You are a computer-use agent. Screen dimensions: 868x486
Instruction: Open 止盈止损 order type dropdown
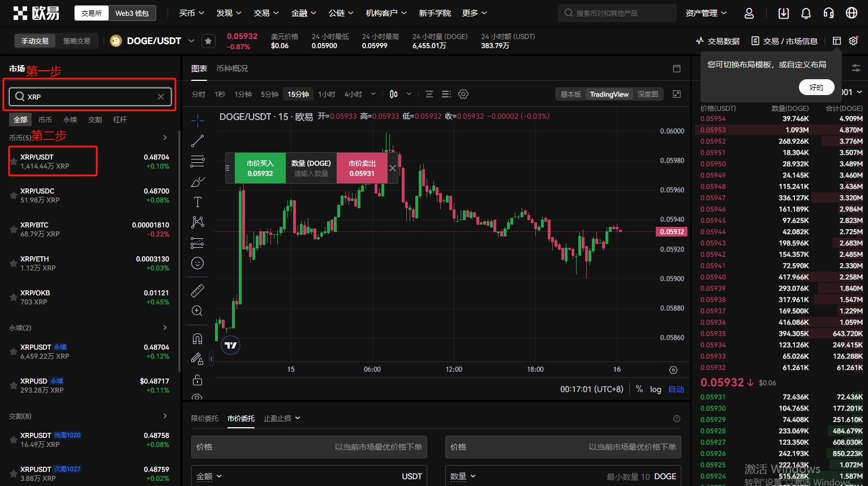(282, 419)
